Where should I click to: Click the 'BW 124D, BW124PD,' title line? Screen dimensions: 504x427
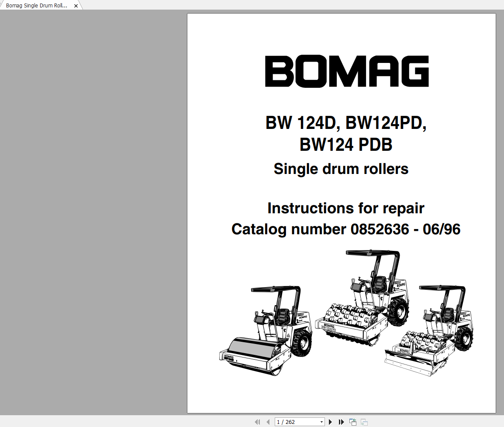point(346,123)
